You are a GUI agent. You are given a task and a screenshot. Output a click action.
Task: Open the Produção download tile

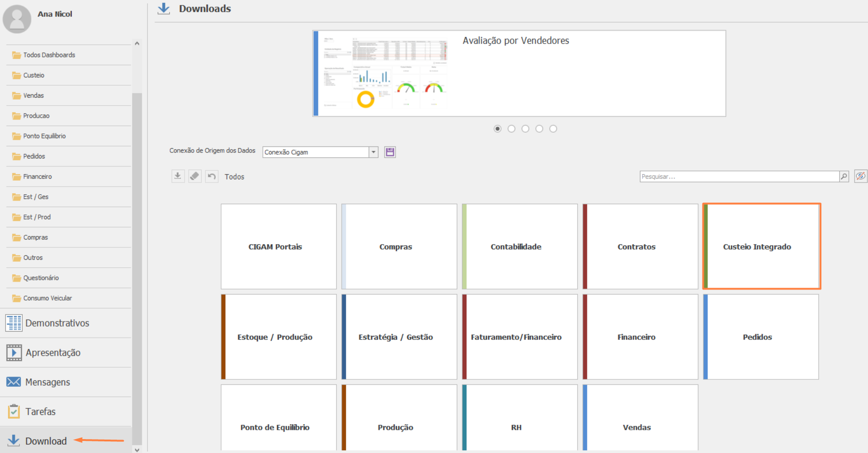pyautogui.click(x=399, y=417)
